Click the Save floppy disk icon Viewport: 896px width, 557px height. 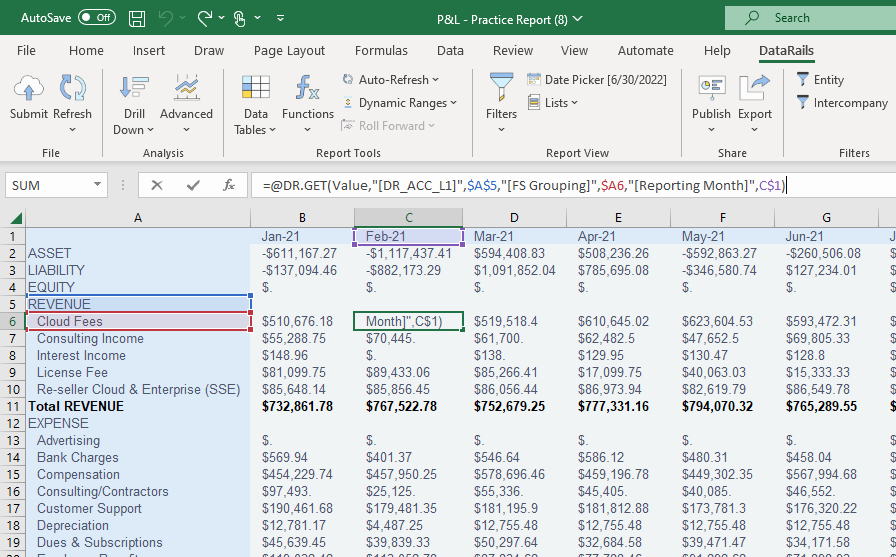click(137, 18)
